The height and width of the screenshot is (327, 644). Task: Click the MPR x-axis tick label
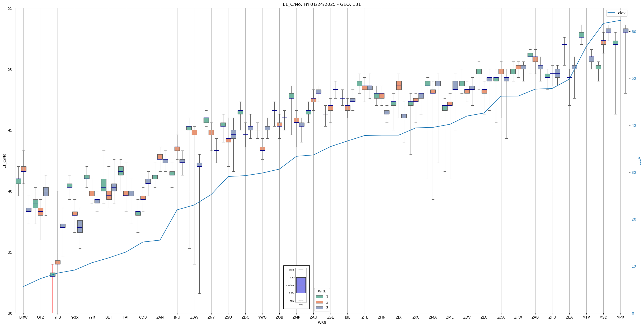tap(620, 317)
